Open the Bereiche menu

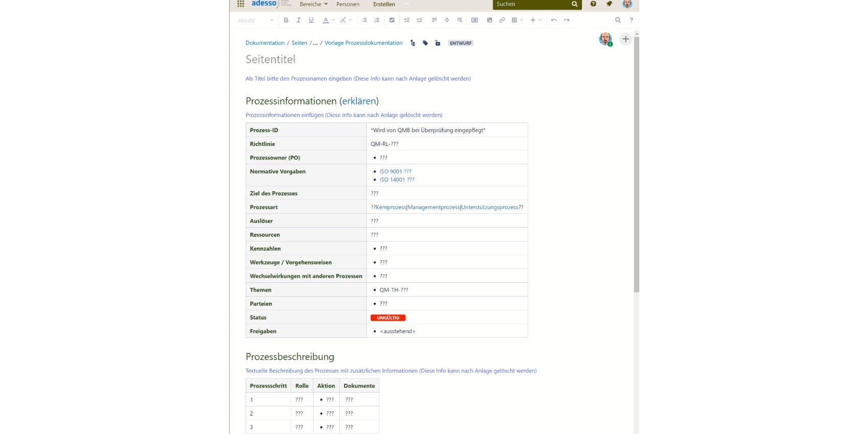pos(314,4)
